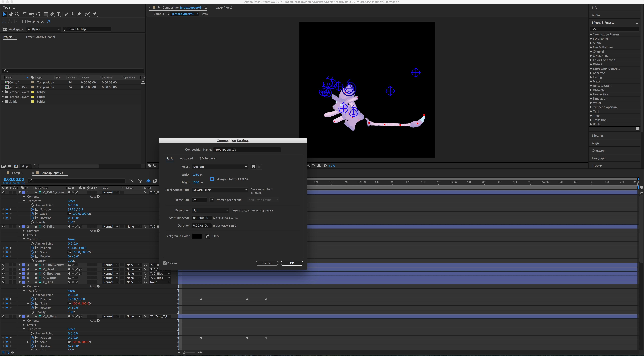The width and height of the screenshot is (644, 356).
Task: Click the Cancel button
Action: (x=267, y=263)
